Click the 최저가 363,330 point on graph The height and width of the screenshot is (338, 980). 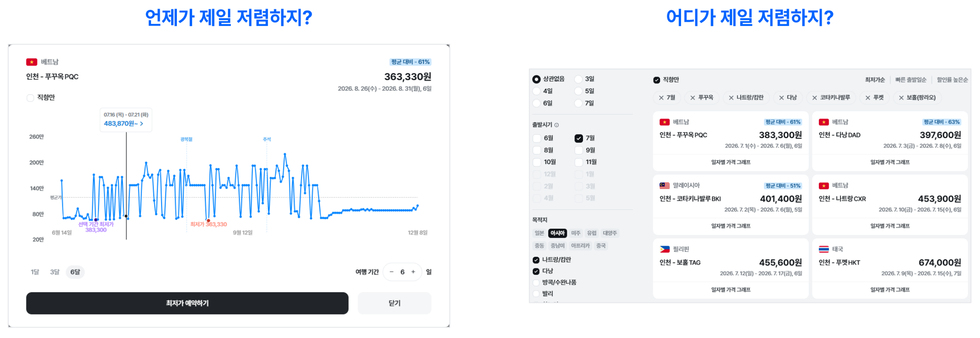[x=208, y=220]
